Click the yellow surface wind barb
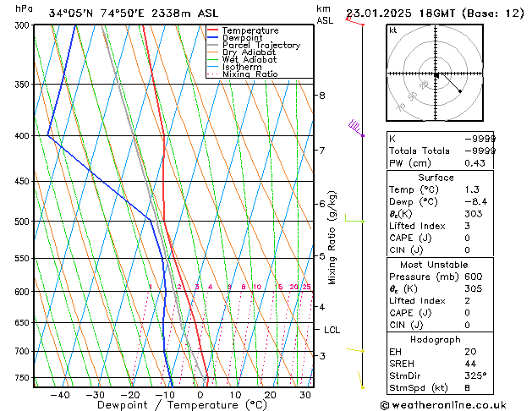This screenshot has width=532, height=411. [x=361, y=380]
